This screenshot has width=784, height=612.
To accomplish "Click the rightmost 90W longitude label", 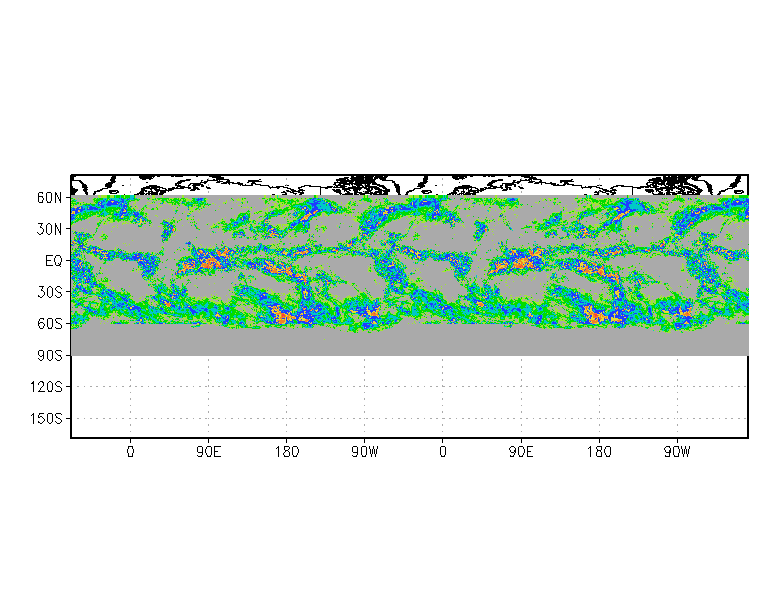I will pyautogui.click(x=677, y=452).
